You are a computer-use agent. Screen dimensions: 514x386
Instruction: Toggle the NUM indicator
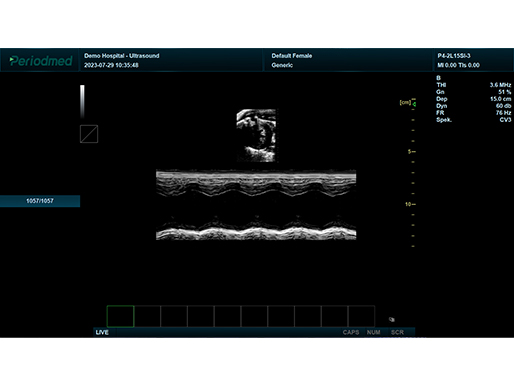coord(373,332)
